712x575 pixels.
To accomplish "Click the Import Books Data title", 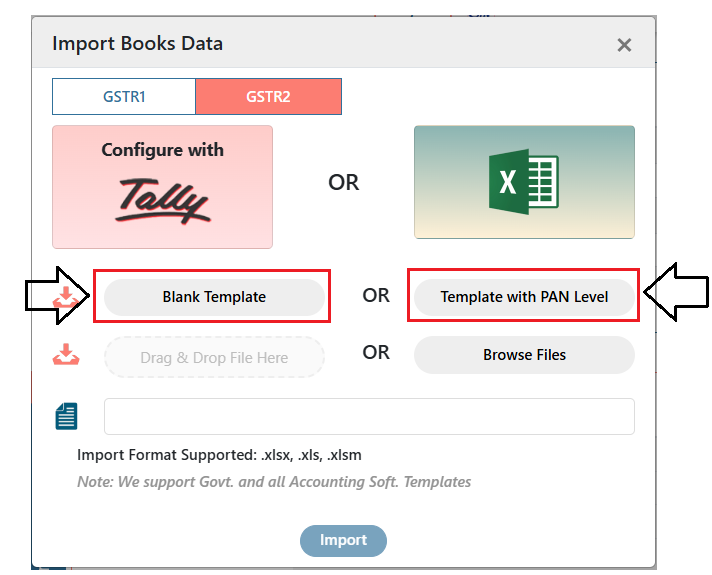I will tap(138, 44).
